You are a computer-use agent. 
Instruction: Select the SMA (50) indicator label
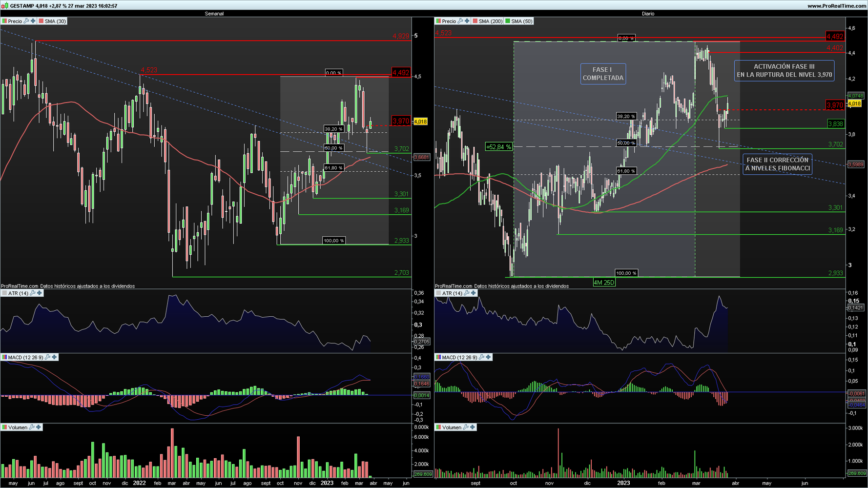pos(521,21)
